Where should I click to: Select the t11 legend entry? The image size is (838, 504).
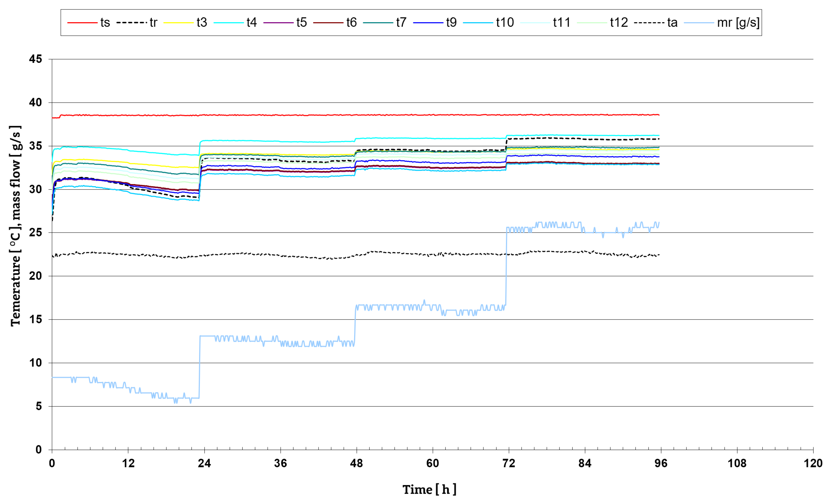561,23
